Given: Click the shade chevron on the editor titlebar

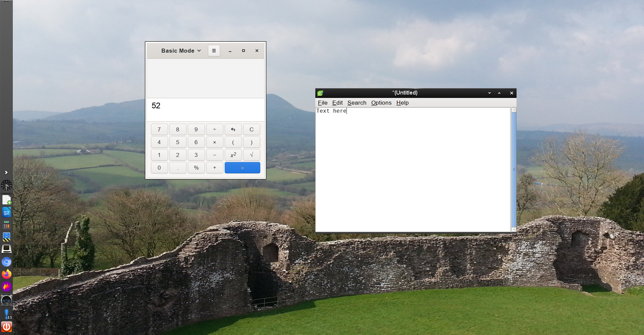Looking at the screenshot, I should coord(489,93).
